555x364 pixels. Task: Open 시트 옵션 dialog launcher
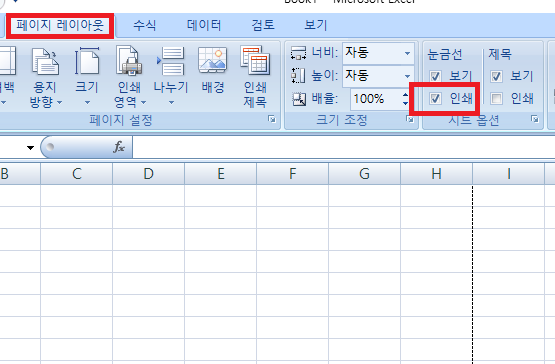(x=535, y=119)
